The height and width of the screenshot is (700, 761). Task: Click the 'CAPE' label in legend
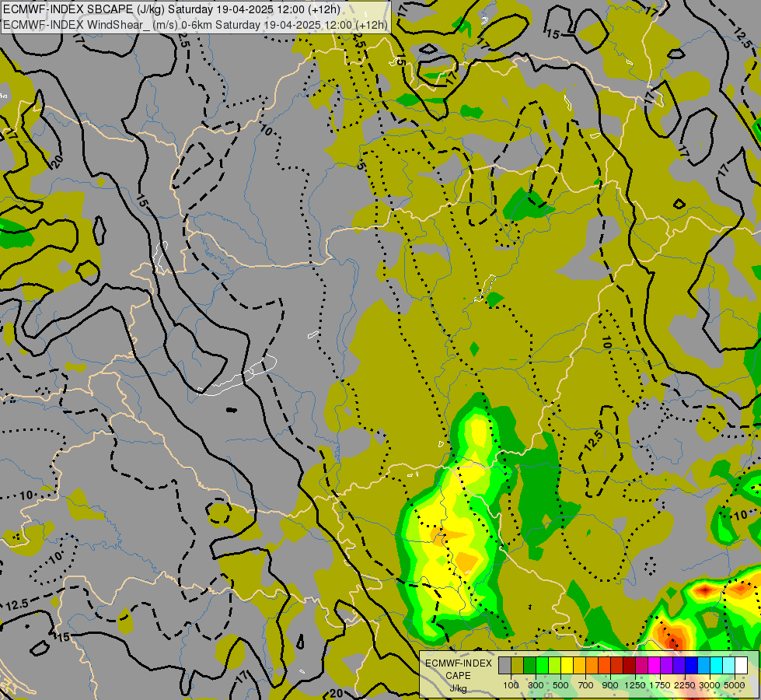[x=458, y=676]
